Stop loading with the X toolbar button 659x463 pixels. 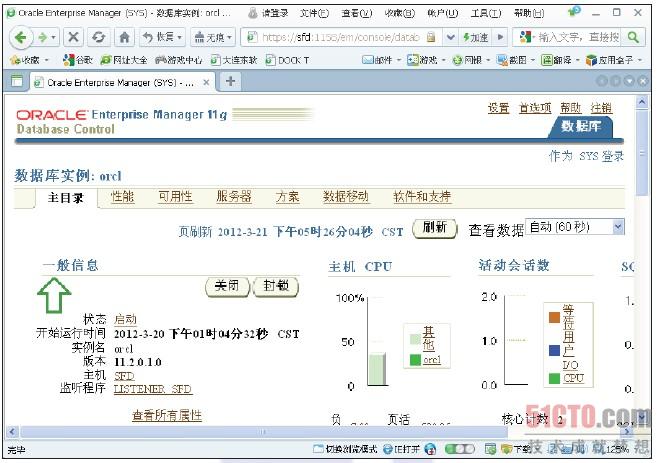pyautogui.click(x=74, y=37)
